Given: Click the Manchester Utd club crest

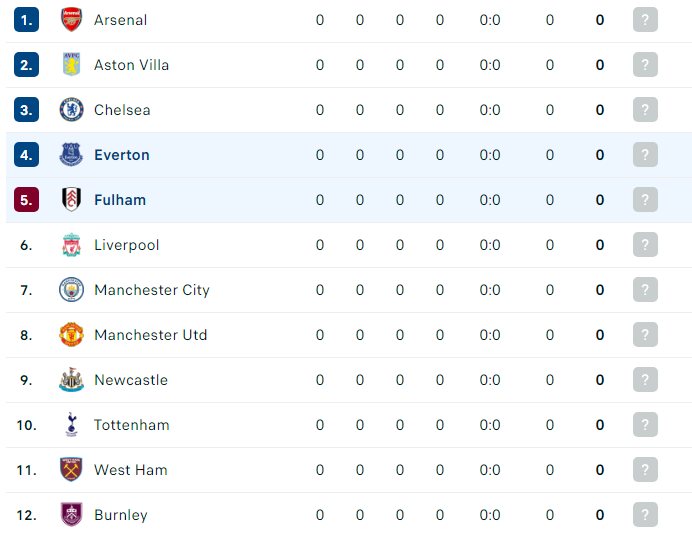Looking at the screenshot, I should (71, 334).
